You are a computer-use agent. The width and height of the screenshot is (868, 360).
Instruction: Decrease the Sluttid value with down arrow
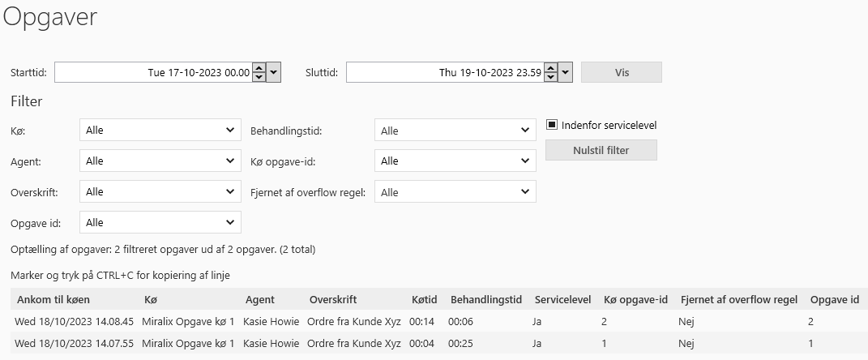550,77
